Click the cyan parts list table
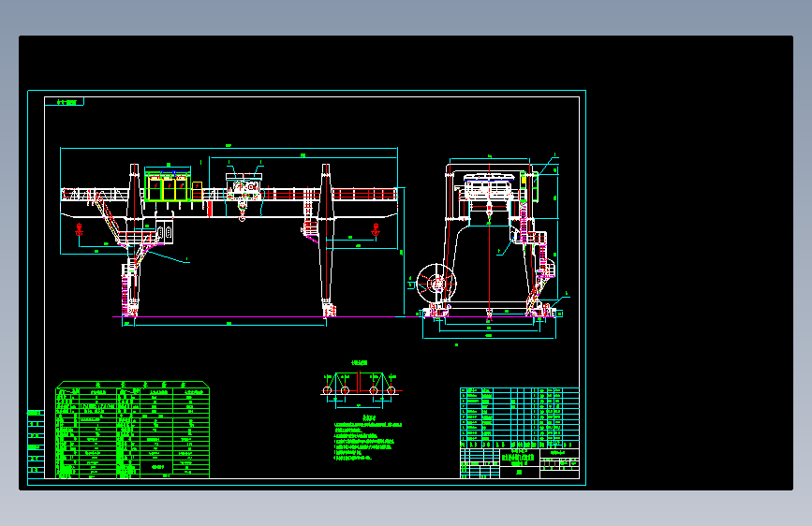Viewport: 812px width, 526px height. (x=520, y=417)
